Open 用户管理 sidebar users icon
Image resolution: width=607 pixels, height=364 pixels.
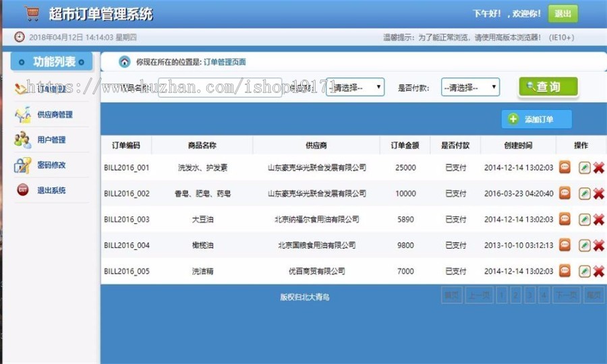[22, 140]
